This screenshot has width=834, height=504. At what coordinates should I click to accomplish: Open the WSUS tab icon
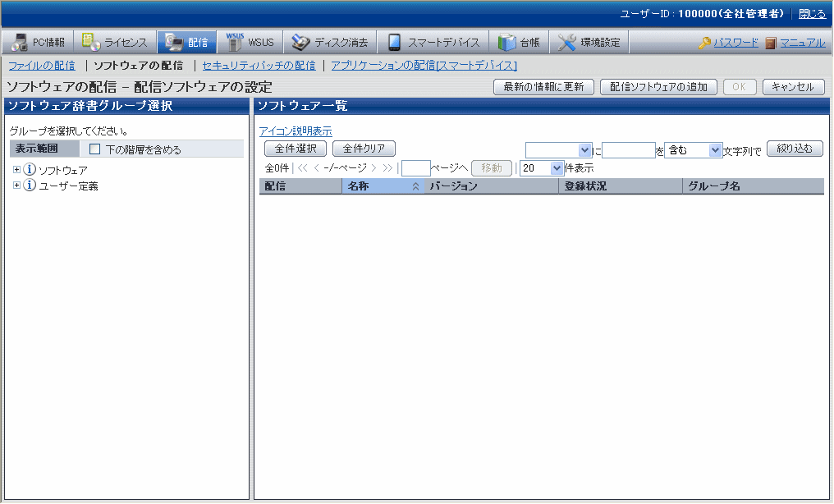coord(236,43)
